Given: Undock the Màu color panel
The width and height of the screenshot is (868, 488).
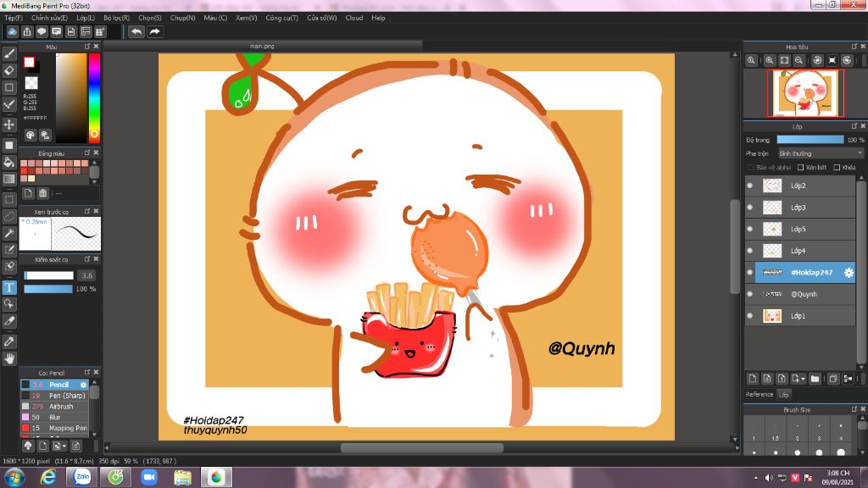Looking at the screenshot, I should (x=87, y=47).
